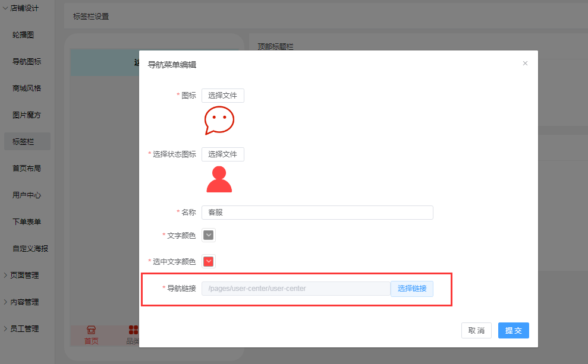Screen dimensions: 588x364
Task: Choose file for 图标 field
Action: [x=223, y=96]
